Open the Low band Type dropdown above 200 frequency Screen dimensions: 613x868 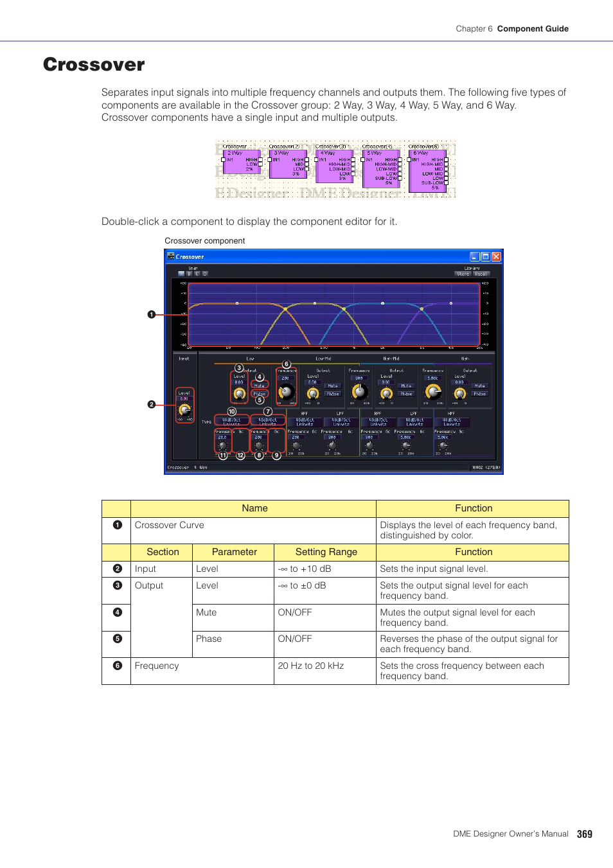pos(268,421)
